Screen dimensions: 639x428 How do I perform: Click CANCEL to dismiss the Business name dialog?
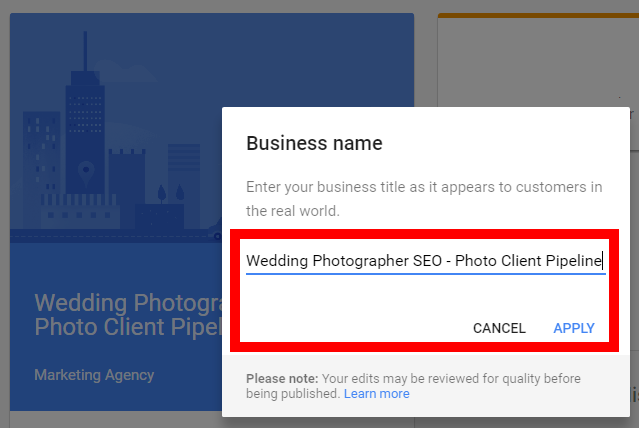tap(499, 328)
